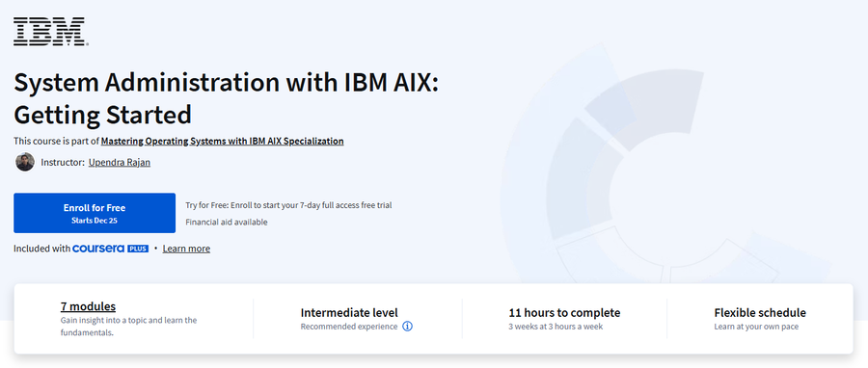868x368 pixels.
Task: Click "3 weeks at 3 hours a week"
Action: click(556, 327)
